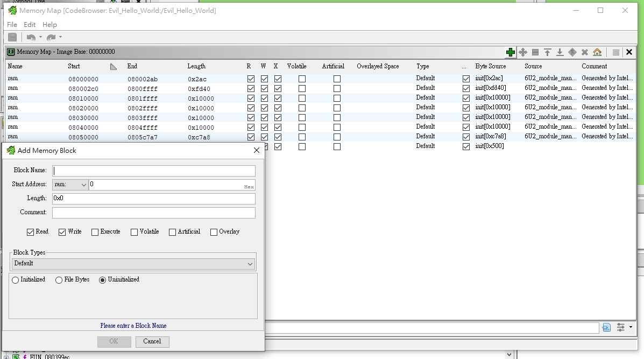Sort table by Length column header
Viewport: 644px width, 359px height.
pyautogui.click(x=196, y=66)
